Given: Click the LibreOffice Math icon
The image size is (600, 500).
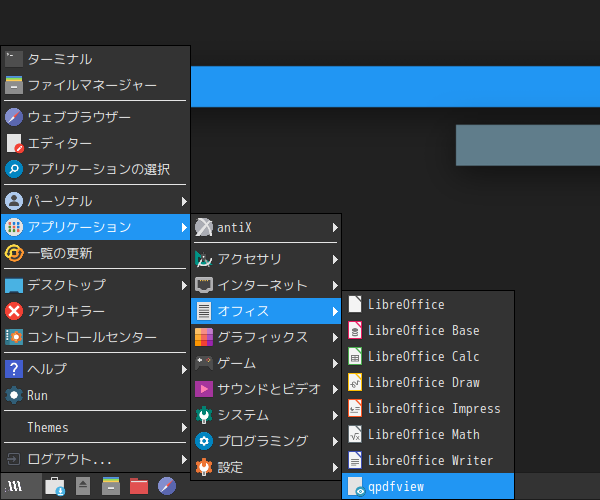Looking at the screenshot, I should click(355, 435).
